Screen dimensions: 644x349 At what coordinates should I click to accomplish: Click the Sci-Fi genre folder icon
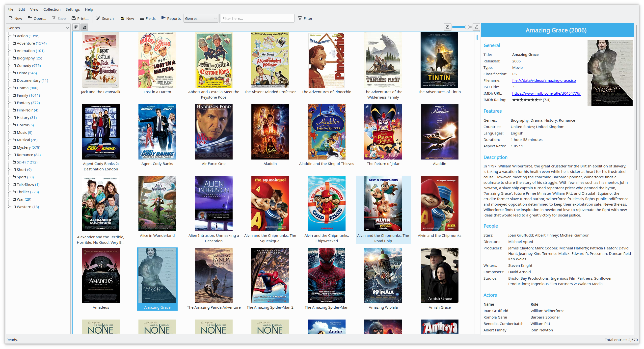point(14,162)
